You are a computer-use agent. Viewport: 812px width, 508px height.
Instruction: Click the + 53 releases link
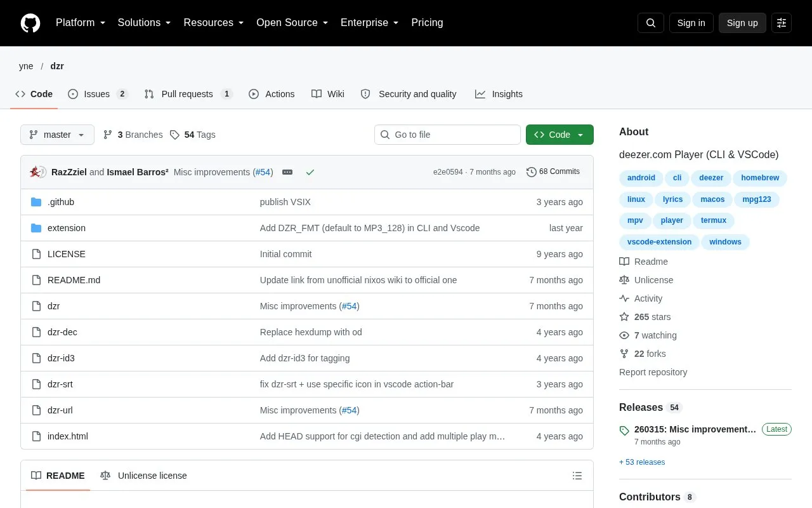642,462
